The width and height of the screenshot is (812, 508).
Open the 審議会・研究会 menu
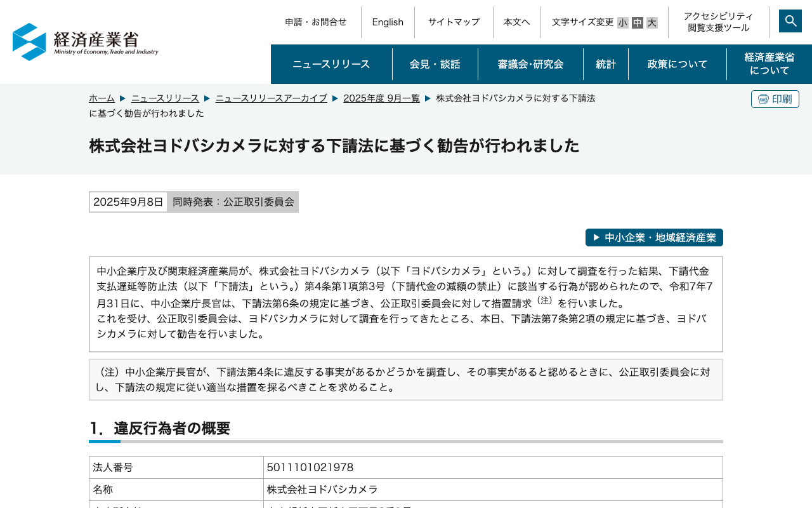530,64
